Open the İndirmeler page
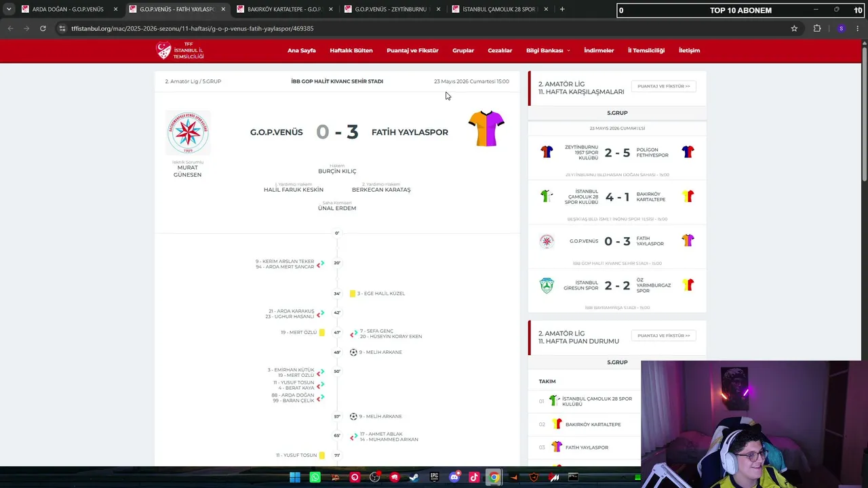The width and height of the screenshot is (868, 488). 599,51
